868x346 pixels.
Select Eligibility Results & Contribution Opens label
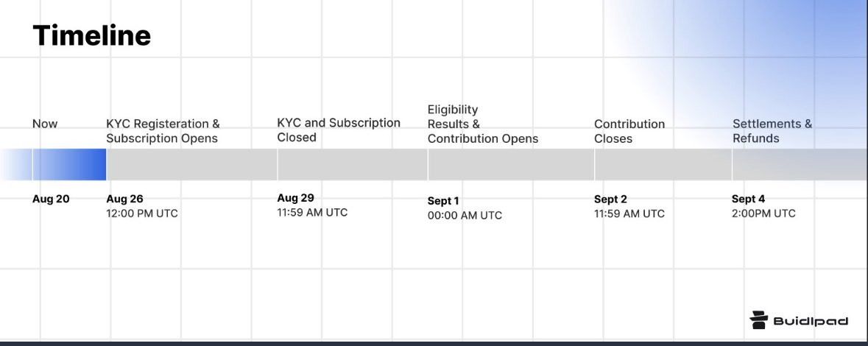(483, 124)
